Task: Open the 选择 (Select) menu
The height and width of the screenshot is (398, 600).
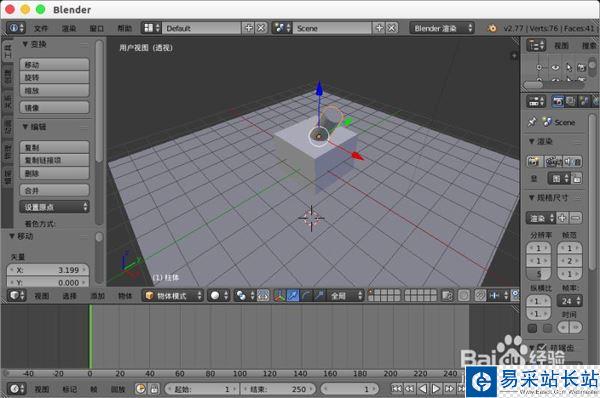Action: (69, 296)
